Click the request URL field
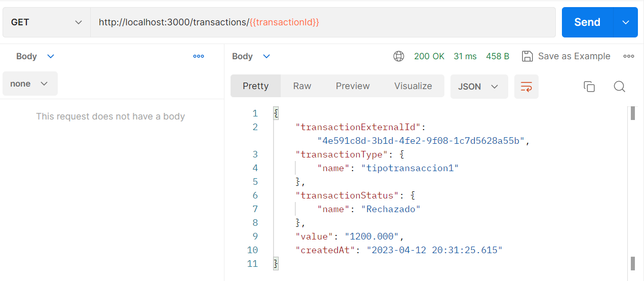 [323, 22]
